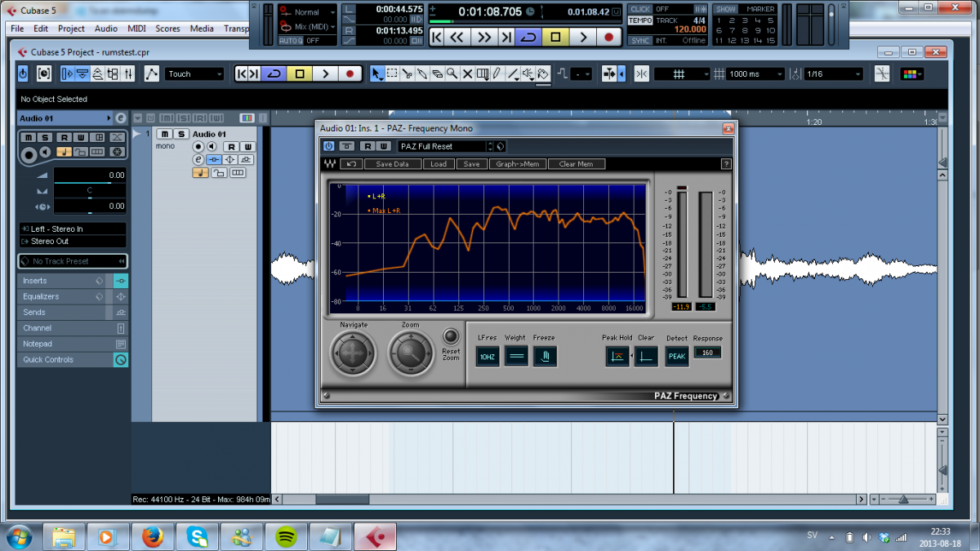Click the Snap to Zero Crossing icon
980x551 pixels.
coord(881,73)
